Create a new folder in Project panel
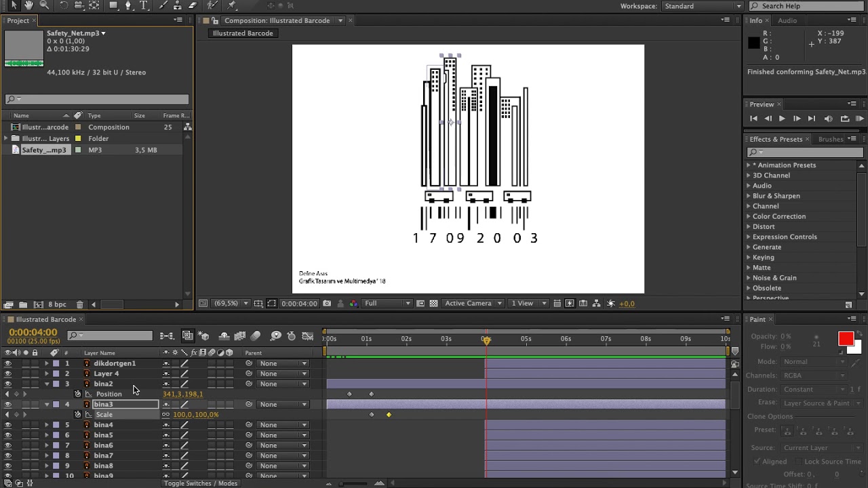868x488 pixels. click(x=22, y=305)
